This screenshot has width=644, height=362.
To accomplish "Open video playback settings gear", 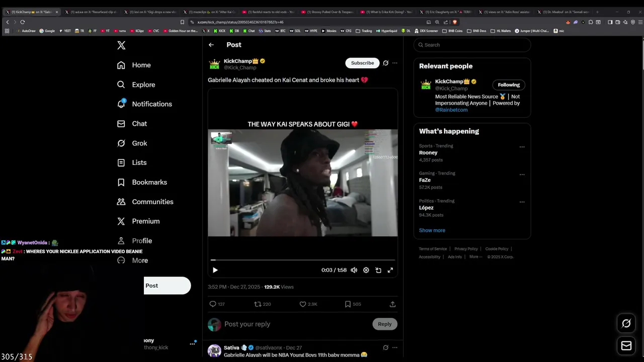I will 366,270.
